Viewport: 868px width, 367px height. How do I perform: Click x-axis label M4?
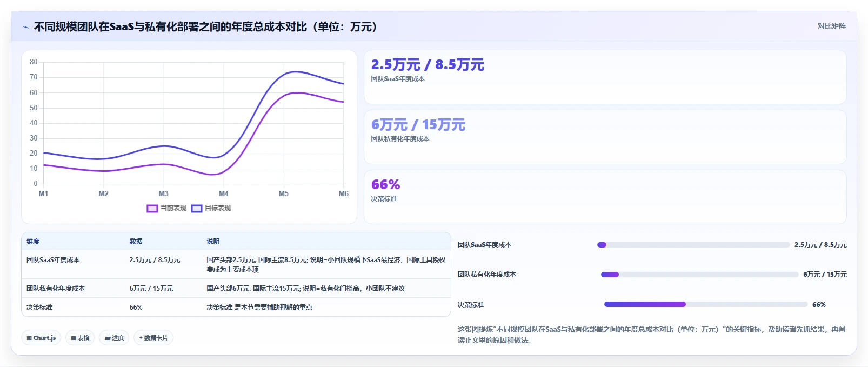coord(223,193)
